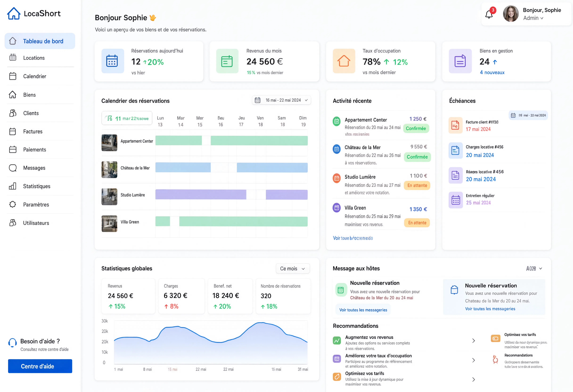Click the Château de la Mer thumbnail
Viewport: 573px width, 392px height.
point(109,170)
